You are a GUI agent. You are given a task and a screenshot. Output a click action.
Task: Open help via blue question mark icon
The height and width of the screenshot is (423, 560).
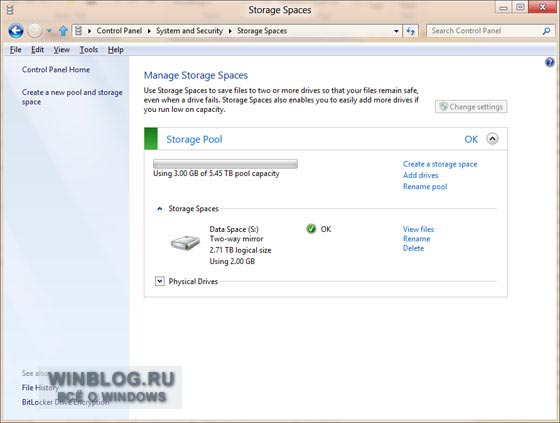550,63
